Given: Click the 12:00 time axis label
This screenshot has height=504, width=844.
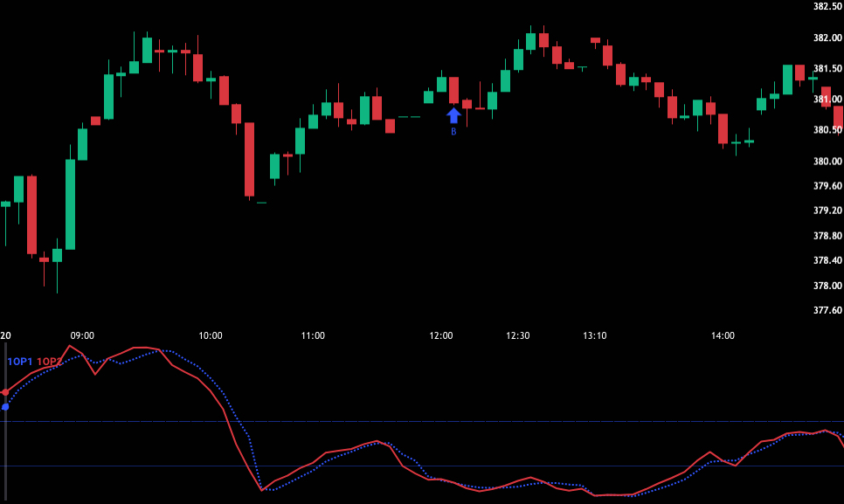Looking at the screenshot, I should pyautogui.click(x=441, y=335).
